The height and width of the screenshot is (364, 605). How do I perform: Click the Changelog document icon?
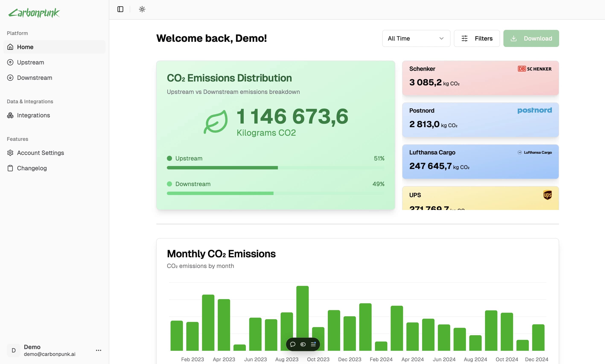coord(10,168)
